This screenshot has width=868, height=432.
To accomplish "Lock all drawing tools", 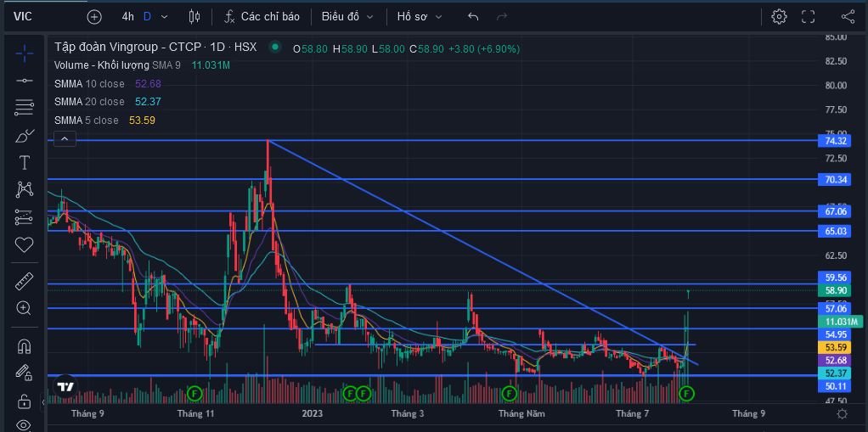I will coord(25,401).
